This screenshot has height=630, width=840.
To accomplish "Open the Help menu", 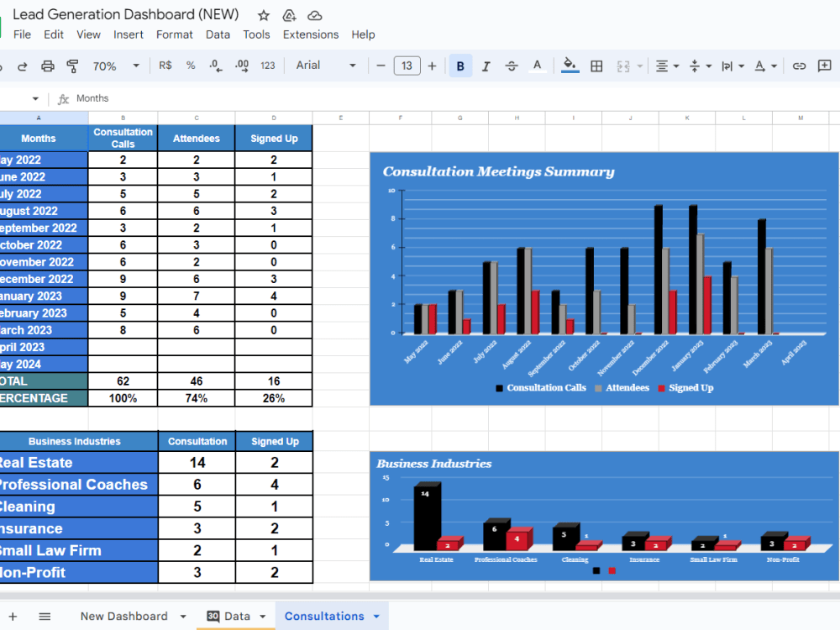I will [363, 34].
